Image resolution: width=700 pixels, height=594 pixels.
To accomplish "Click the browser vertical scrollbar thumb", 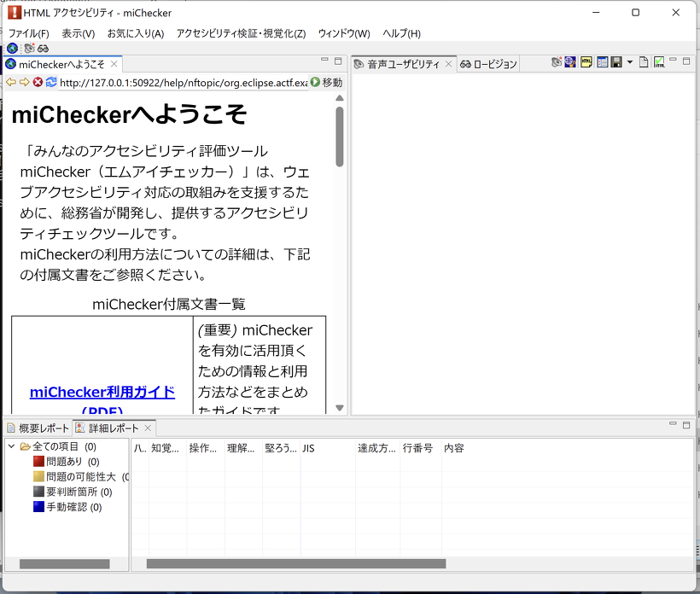I will [340, 137].
